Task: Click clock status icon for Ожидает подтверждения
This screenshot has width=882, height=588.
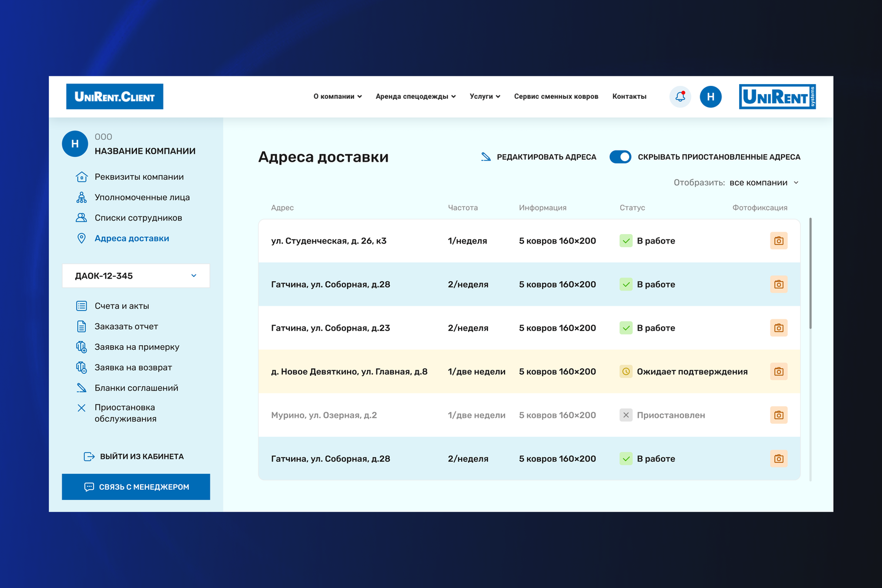Action: (x=626, y=372)
